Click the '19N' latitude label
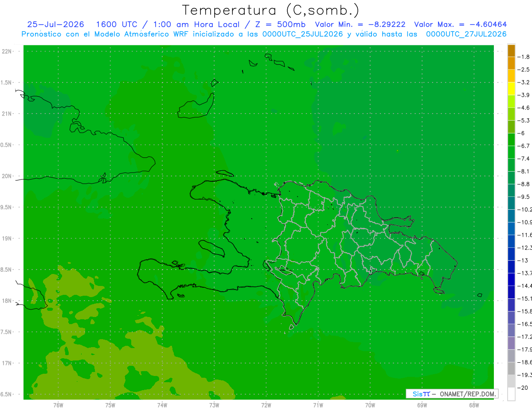Image resolution: width=532 pixels, height=411 pixels. [6, 239]
